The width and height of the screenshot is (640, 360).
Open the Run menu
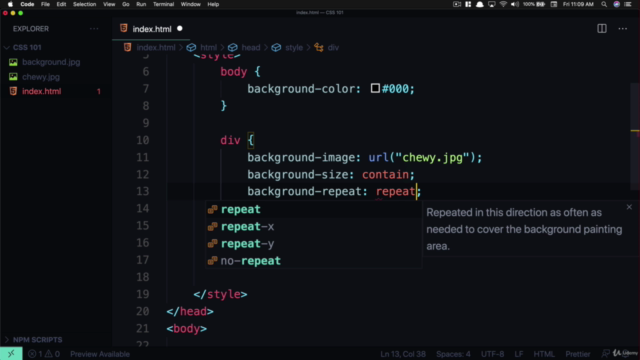point(141,4)
